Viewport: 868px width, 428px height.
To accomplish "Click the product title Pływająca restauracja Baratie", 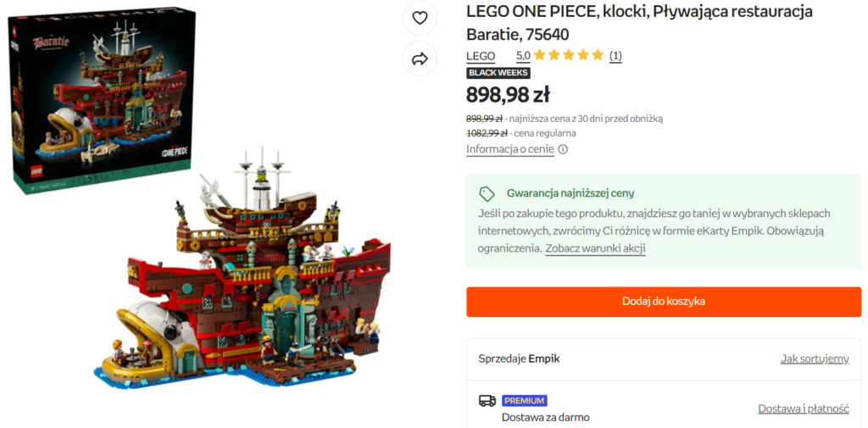I will [x=639, y=23].
